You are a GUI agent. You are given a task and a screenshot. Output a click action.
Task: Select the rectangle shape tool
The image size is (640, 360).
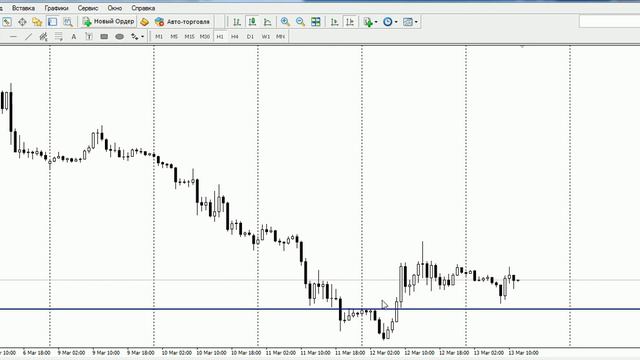click(x=104, y=37)
